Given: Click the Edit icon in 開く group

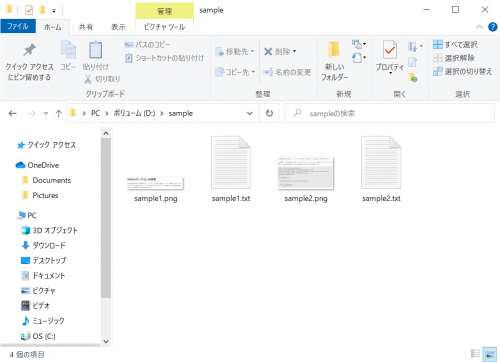Looking at the screenshot, I should click(x=413, y=62).
